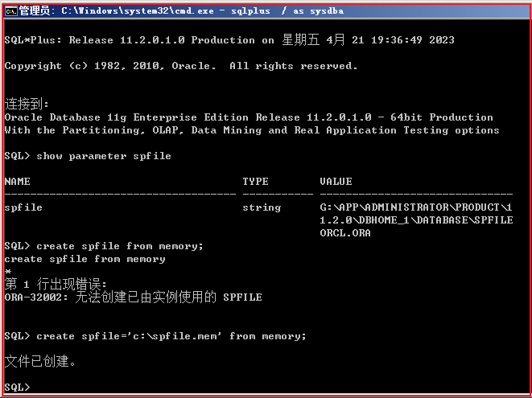Click the TYPE column header
This screenshot has height=398, width=532.
255,182
